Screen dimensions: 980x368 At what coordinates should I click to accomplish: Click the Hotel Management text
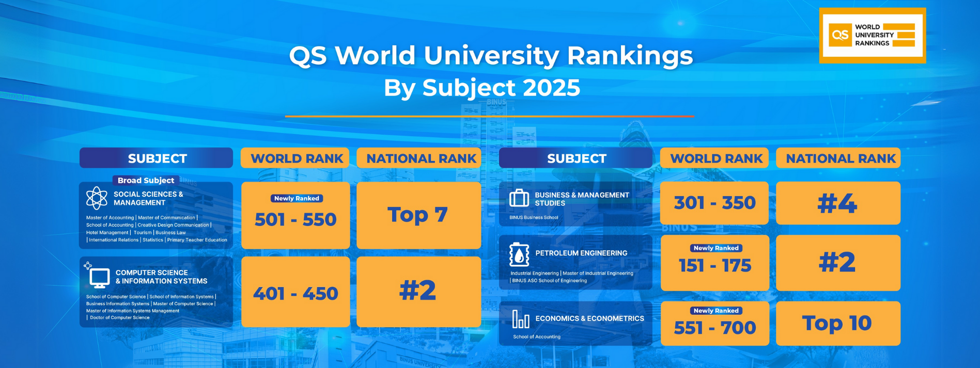coord(107,233)
